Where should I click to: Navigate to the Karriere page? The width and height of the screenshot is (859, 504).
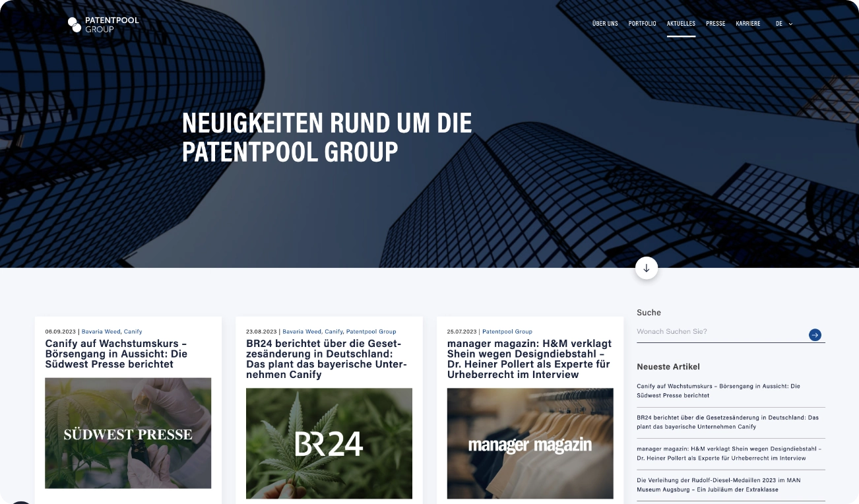click(748, 24)
